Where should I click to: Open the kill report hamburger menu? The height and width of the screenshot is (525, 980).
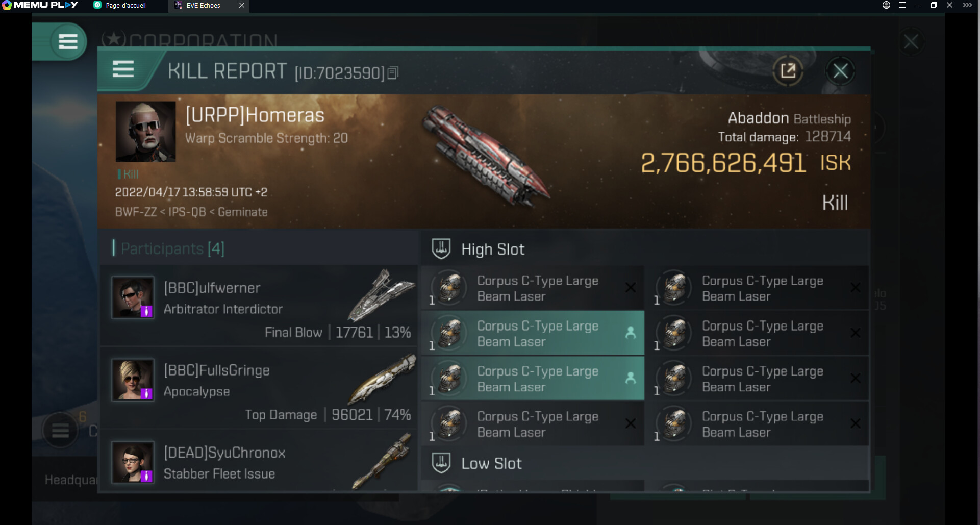[123, 69]
